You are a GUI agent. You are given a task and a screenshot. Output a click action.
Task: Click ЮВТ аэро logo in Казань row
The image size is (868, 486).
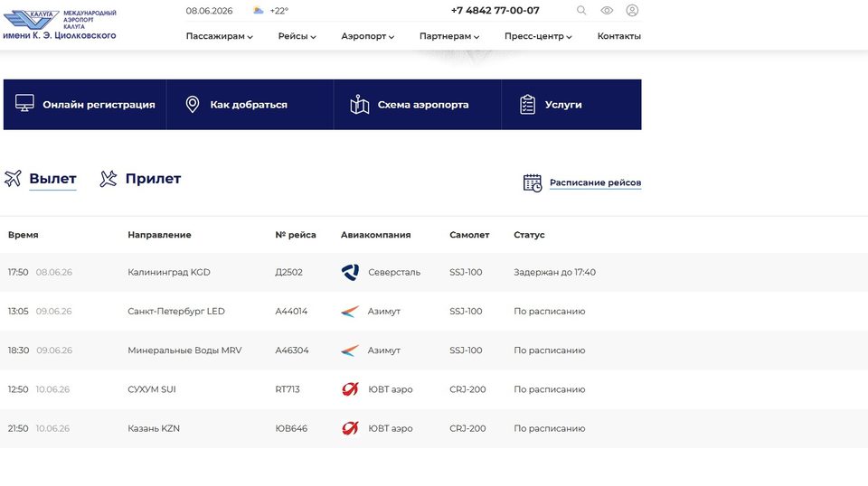point(350,428)
